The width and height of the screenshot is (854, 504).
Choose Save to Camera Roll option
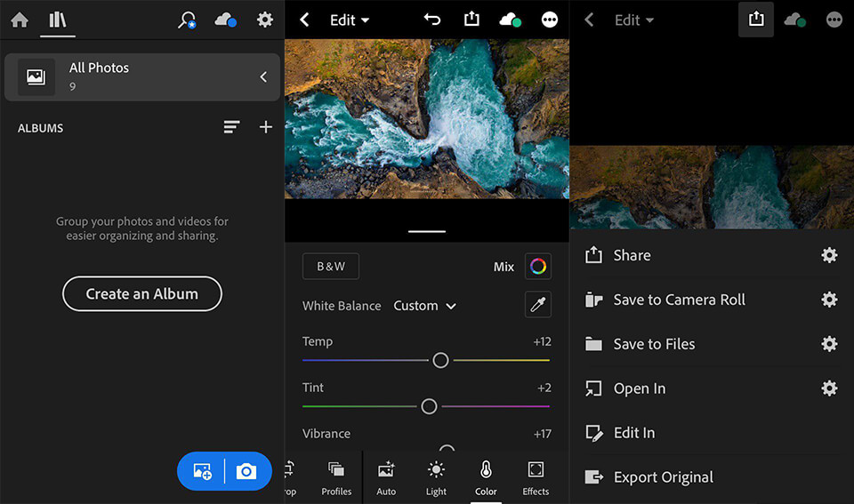pyautogui.click(x=679, y=300)
